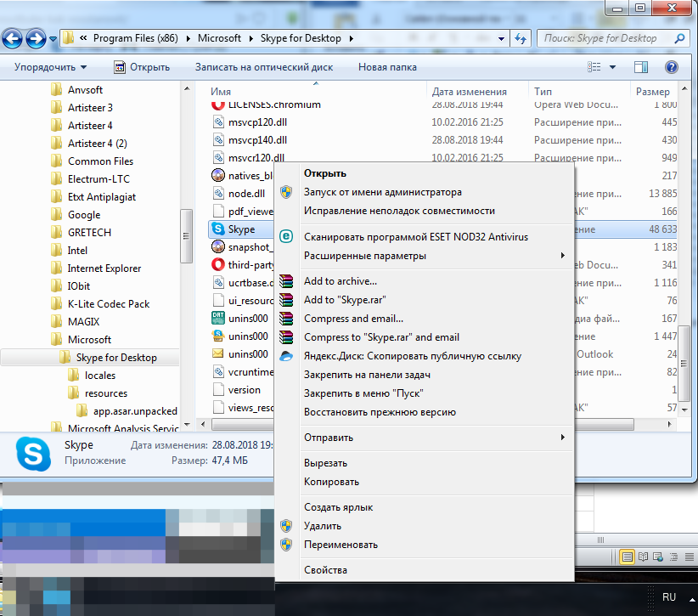
Task: Open the Упорядочить menu
Action: tap(50, 67)
